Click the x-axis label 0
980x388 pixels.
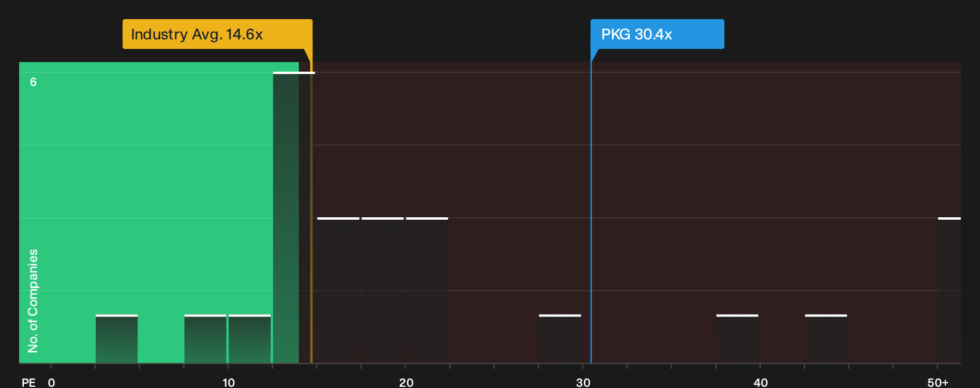point(51,383)
